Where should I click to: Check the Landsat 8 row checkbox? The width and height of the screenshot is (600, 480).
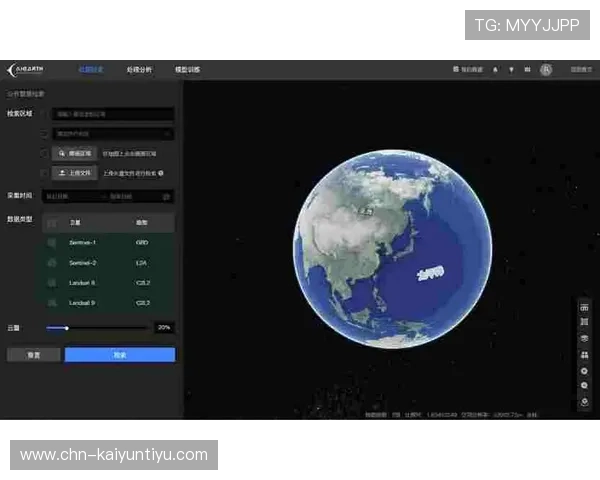(52, 283)
